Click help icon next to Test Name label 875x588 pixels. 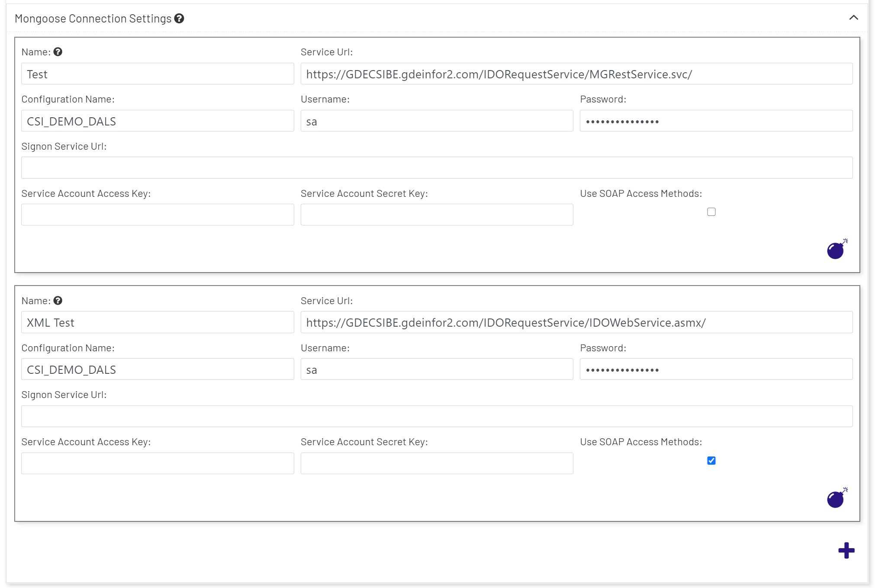[x=58, y=52]
